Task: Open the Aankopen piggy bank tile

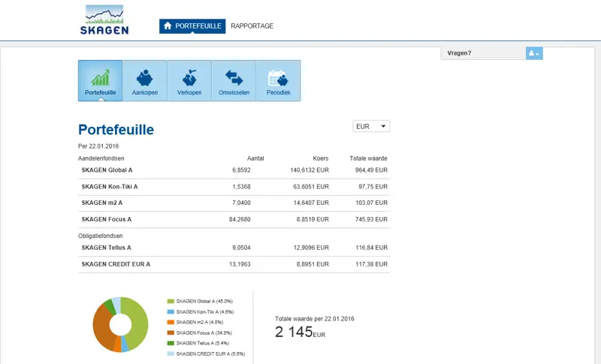Action: pyautogui.click(x=145, y=81)
